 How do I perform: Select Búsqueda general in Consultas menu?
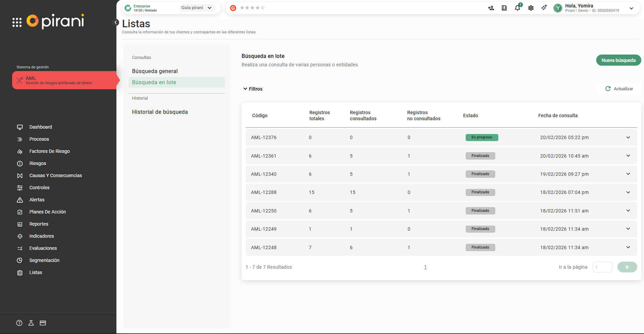pos(155,71)
